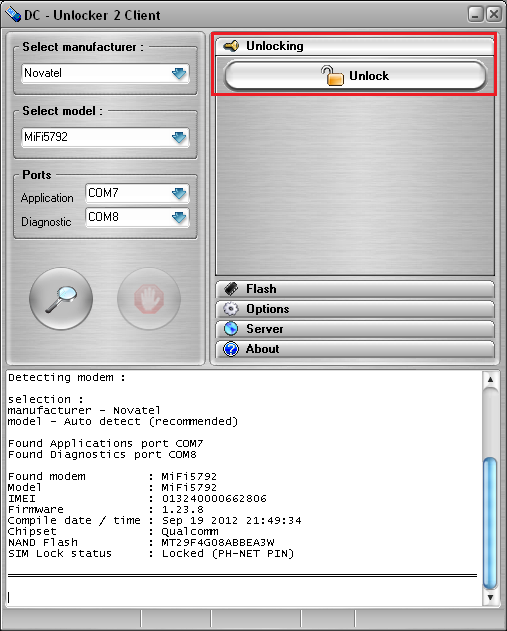Click the red stop hand button
Screen dimensions: 507x631
point(149,299)
